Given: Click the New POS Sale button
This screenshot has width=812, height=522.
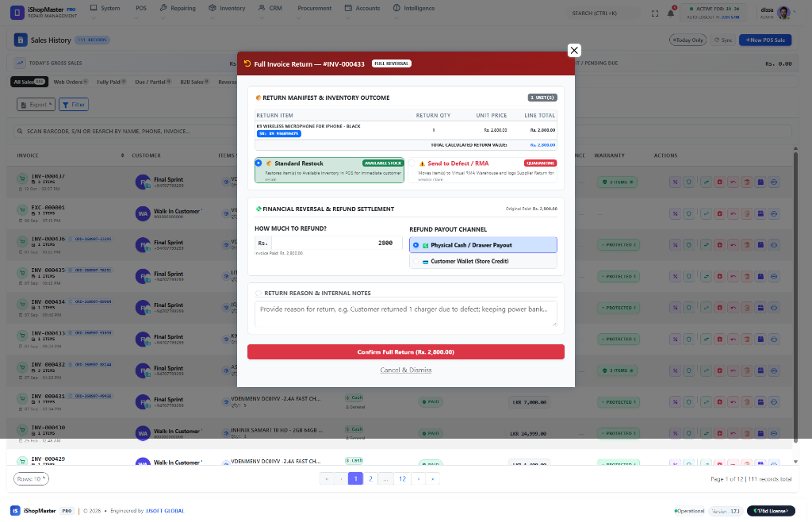Looking at the screenshot, I should [765, 40].
